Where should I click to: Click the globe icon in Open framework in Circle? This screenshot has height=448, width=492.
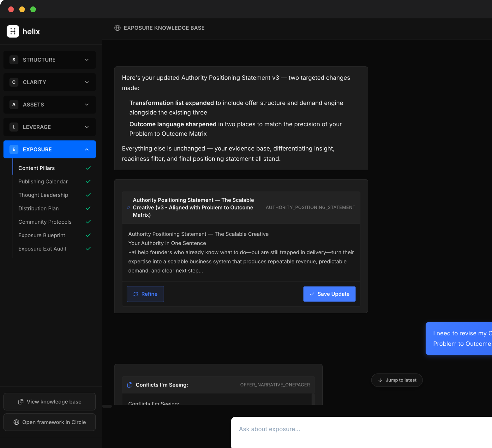point(16,422)
